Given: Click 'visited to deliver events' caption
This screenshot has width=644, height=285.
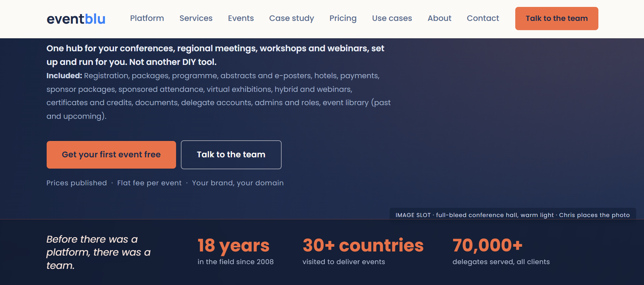Looking at the screenshot, I should [344, 262].
